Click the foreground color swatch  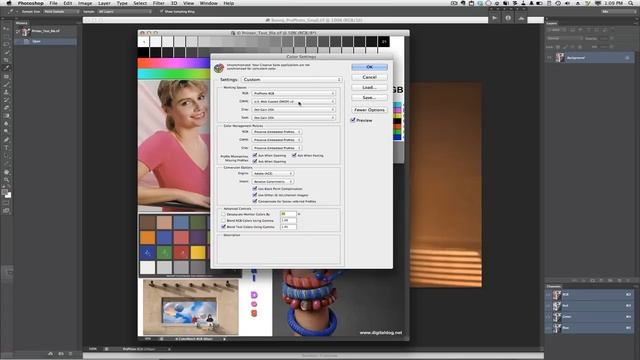tap(4, 191)
